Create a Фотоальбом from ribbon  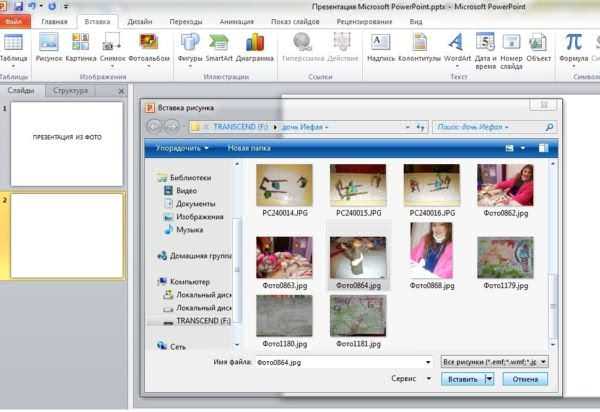[x=149, y=50]
